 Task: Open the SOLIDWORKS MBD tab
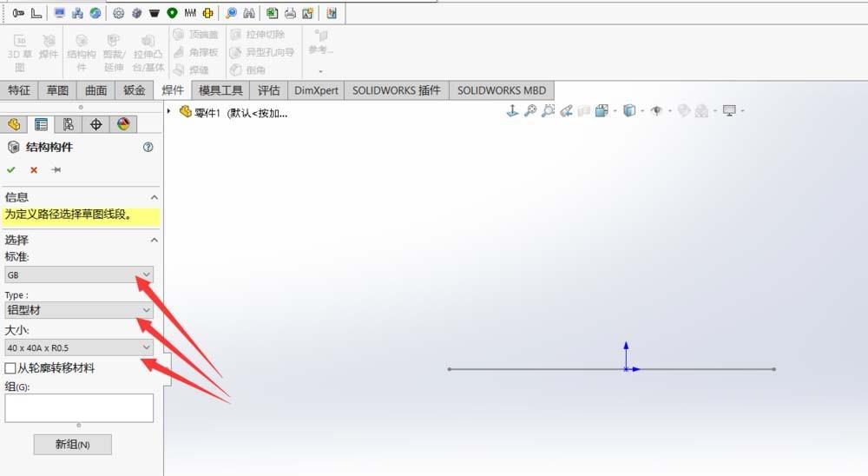[x=502, y=90]
